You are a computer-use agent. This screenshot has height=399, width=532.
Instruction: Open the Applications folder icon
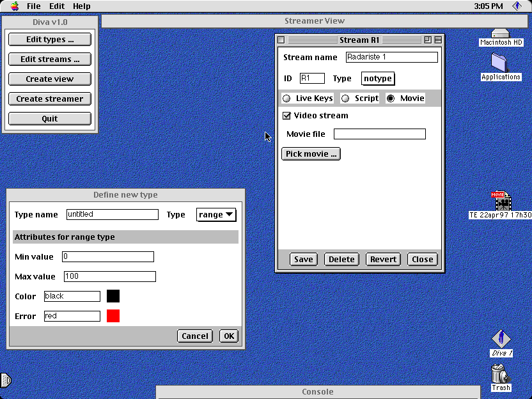(x=500, y=63)
